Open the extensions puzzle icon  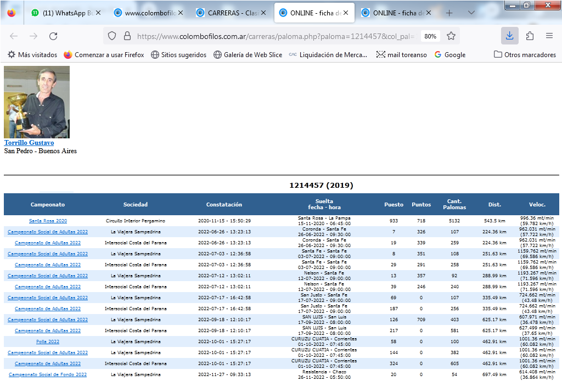(530, 36)
